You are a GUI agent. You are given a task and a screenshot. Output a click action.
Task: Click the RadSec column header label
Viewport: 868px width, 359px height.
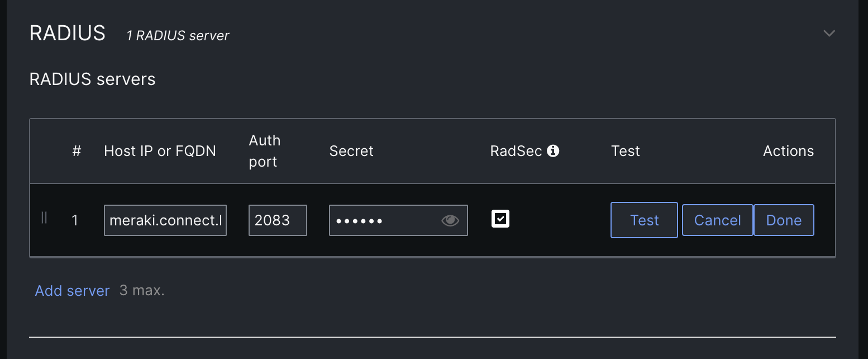pos(516,151)
